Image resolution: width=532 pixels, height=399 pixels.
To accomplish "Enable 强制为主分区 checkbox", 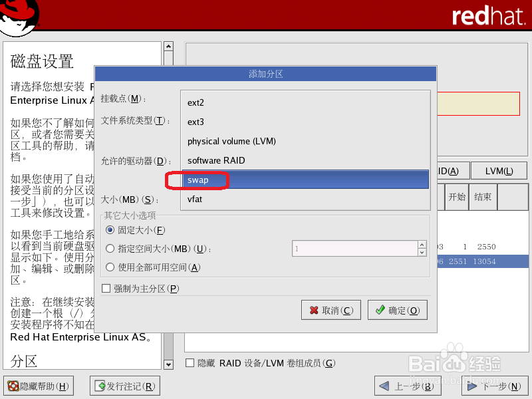I will [x=106, y=289].
